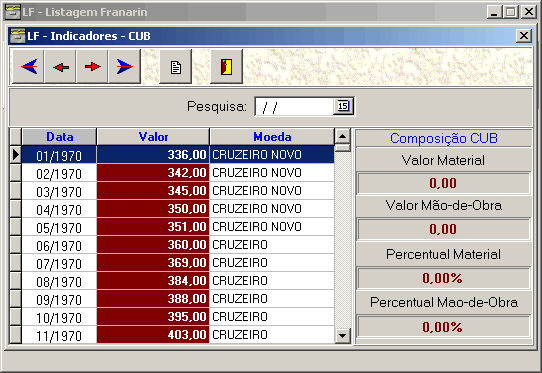
Task: Sort by the Valor column header
Action: point(153,137)
